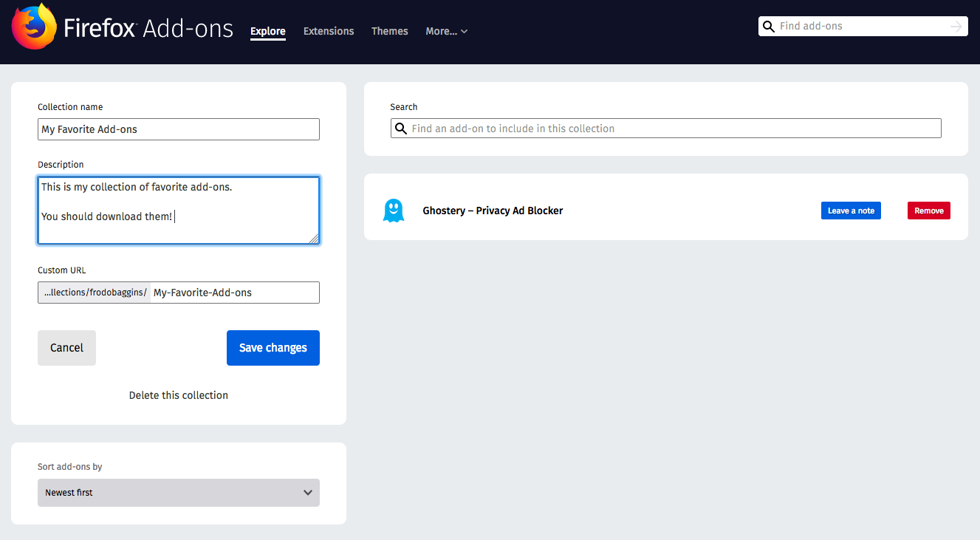The image size is (980, 540).
Task: Open the Themes tab
Action: pos(390,31)
